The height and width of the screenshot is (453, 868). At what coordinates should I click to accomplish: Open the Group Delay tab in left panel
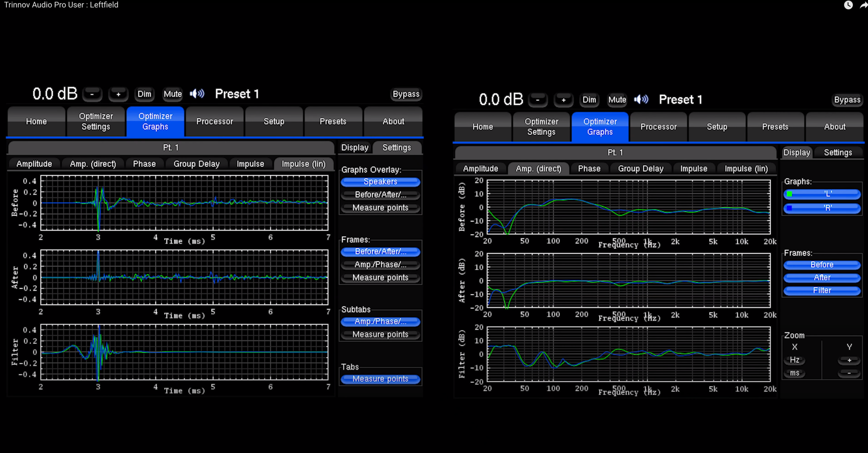point(196,164)
